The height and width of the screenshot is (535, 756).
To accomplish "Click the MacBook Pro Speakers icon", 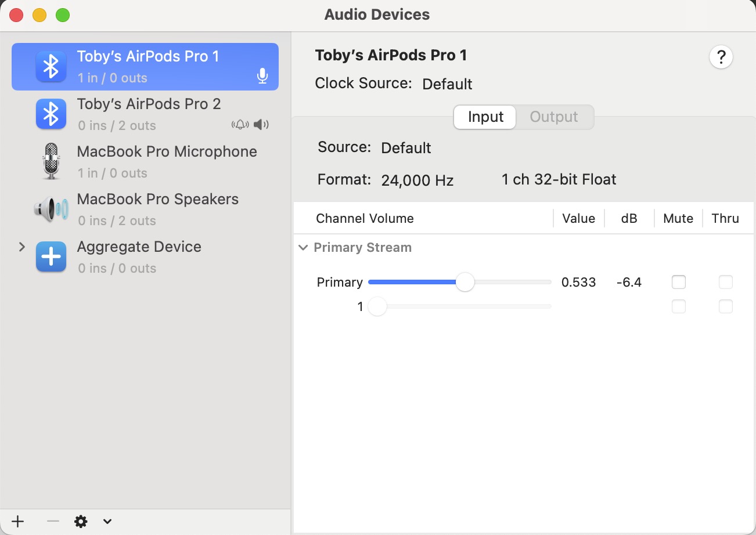I will click(51, 209).
